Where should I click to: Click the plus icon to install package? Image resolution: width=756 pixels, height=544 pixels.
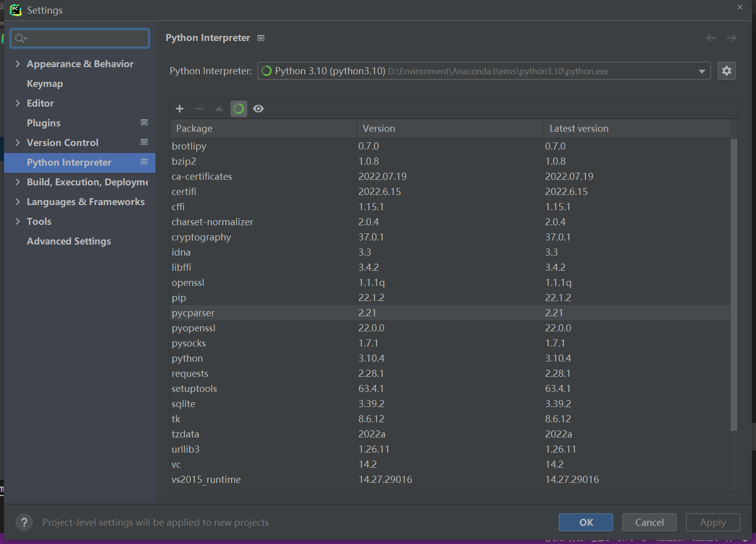(180, 109)
